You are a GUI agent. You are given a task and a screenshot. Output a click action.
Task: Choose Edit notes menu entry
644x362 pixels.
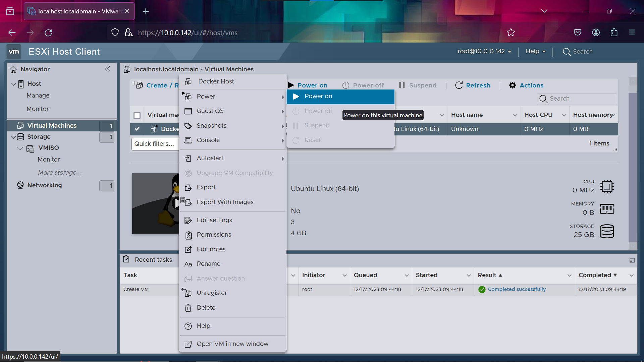click(x=233, y=249)
